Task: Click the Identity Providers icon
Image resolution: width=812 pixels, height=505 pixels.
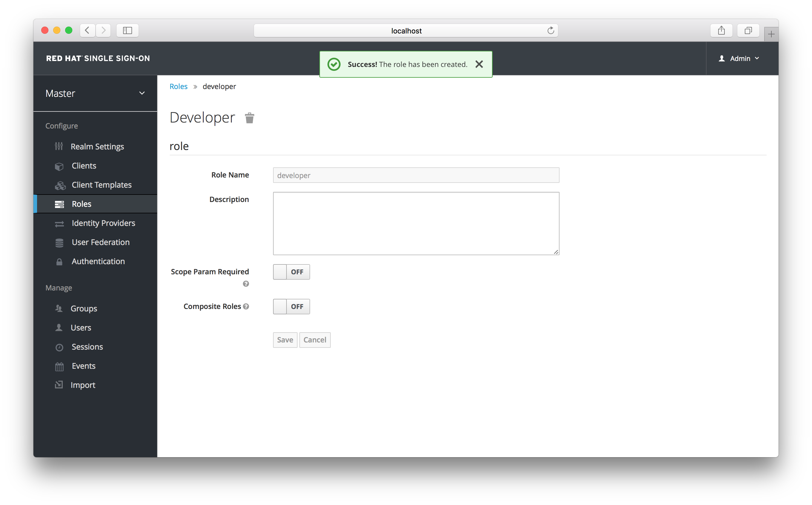Action: [x=59, y=223]
